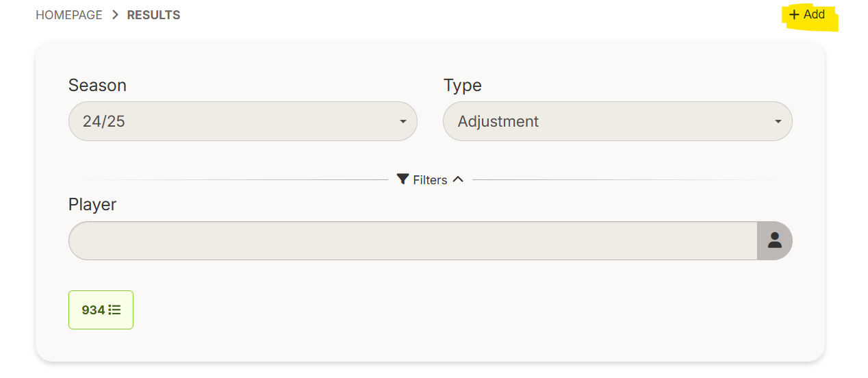Click the Type dropdown's caret arrow

click(778, 122)
